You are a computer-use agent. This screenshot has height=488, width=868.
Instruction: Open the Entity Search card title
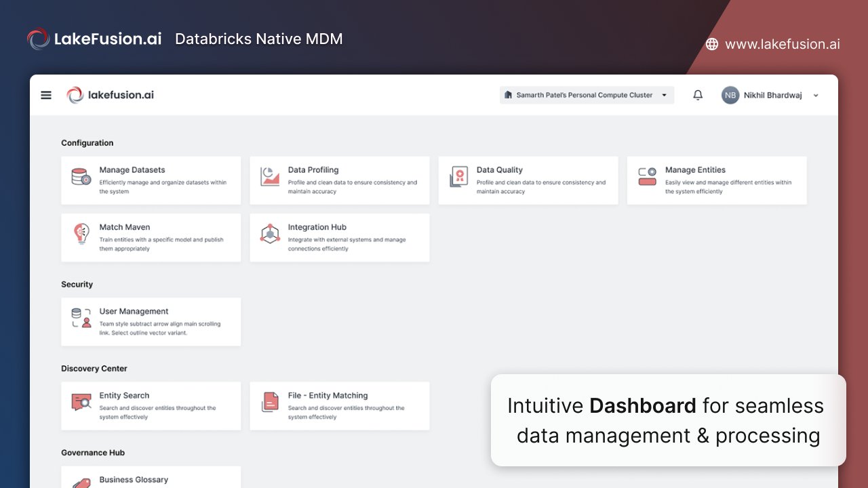tap(124, 395)
